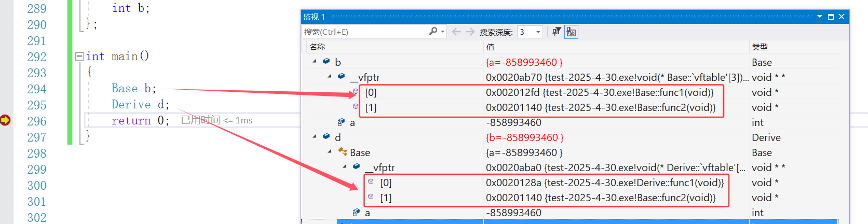Collapse the Base node under d
The image size is (868, 224).
[330, 151]
